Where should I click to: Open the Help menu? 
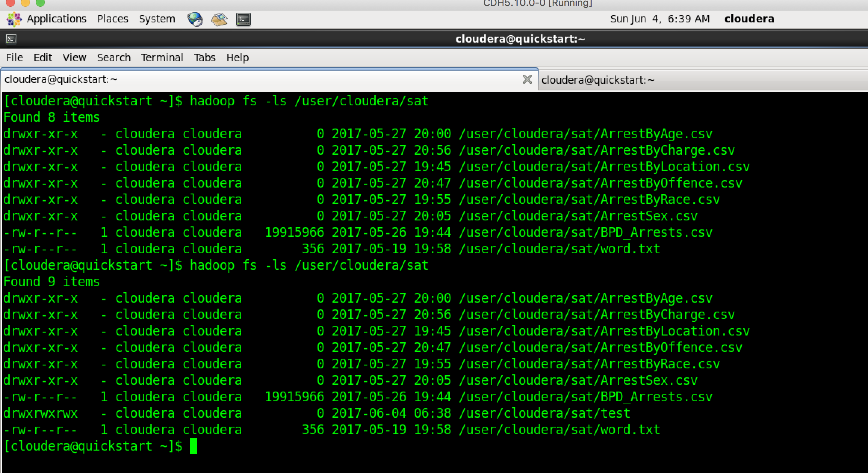pyautogui.click(x=238, y=58)
